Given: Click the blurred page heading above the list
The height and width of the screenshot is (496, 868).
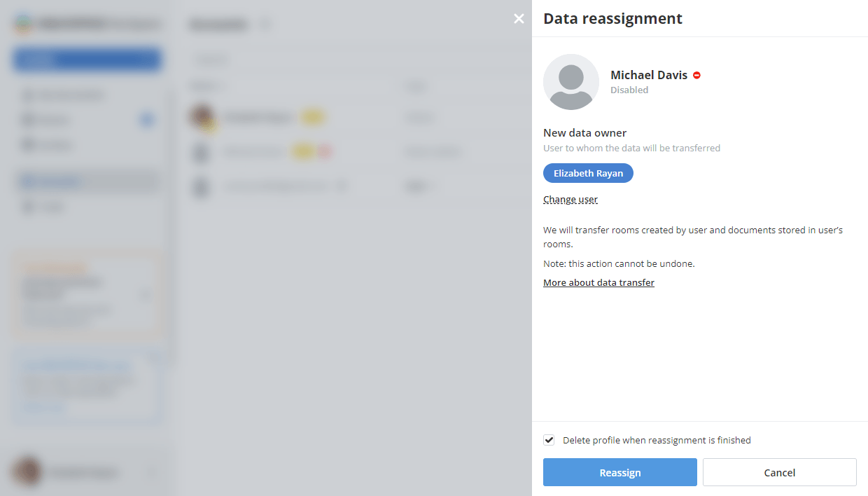Looking at the screenshot, I should pos(218,25).
